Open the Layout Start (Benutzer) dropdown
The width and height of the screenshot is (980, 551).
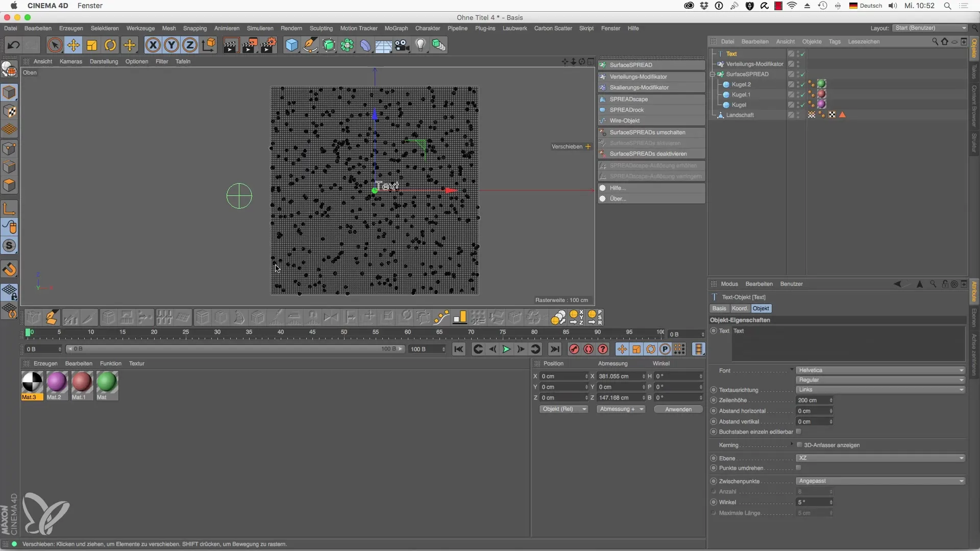[x=930, y=28]
